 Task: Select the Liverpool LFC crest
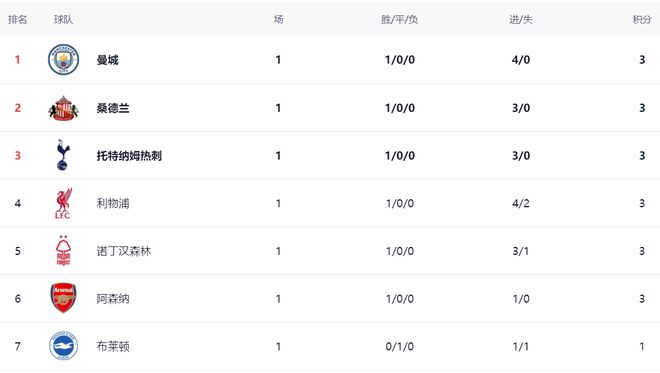pos(63,203)
